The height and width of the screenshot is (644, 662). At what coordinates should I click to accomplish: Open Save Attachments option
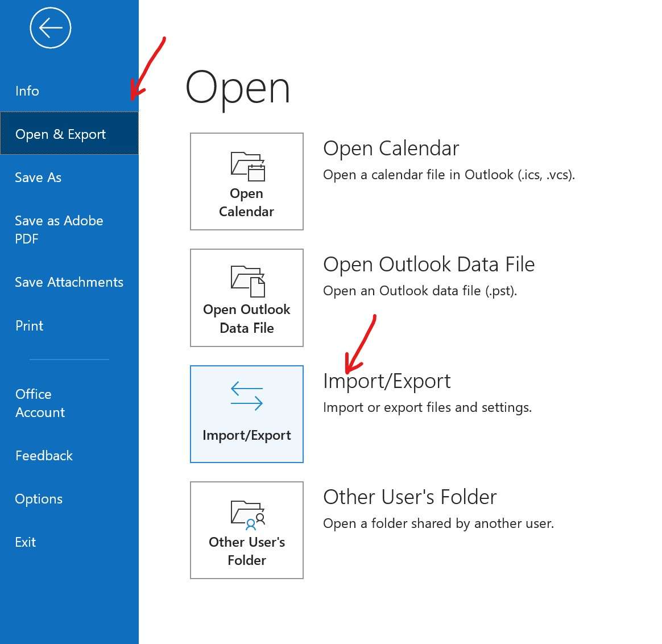click(69, 282)
